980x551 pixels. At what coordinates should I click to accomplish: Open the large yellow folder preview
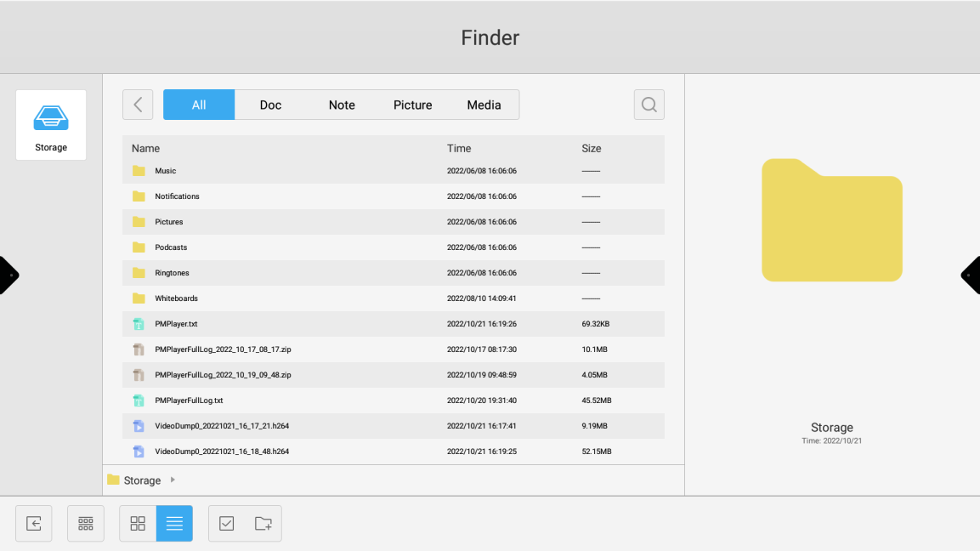tap(831, 220)
